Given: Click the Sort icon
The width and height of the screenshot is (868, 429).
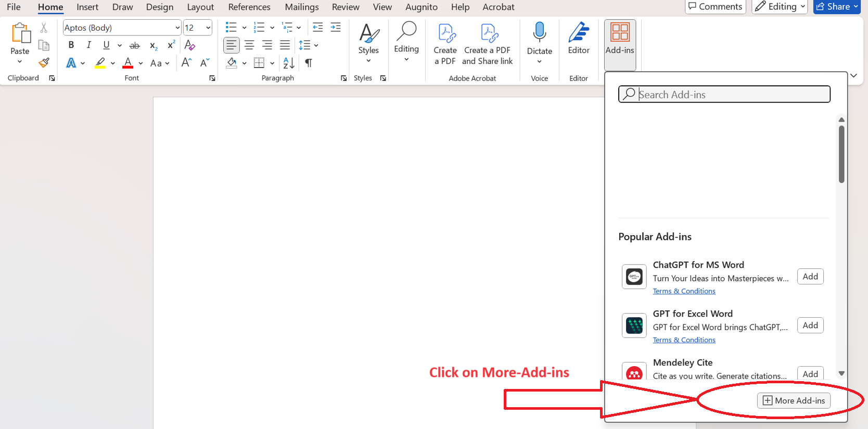Looking at the screenshot, I should coord(289,63).
